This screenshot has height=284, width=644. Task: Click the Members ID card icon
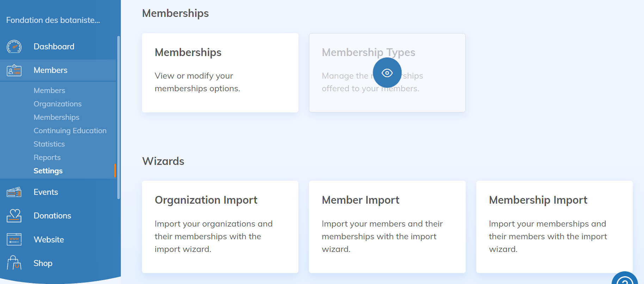[x=14, y=70]
